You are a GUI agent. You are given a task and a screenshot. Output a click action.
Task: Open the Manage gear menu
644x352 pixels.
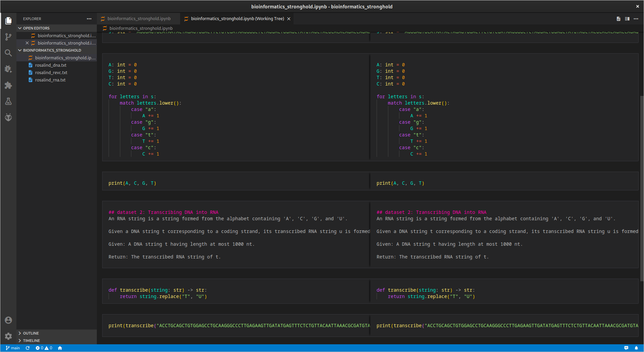pyautogui.click(x=8, y=336)
